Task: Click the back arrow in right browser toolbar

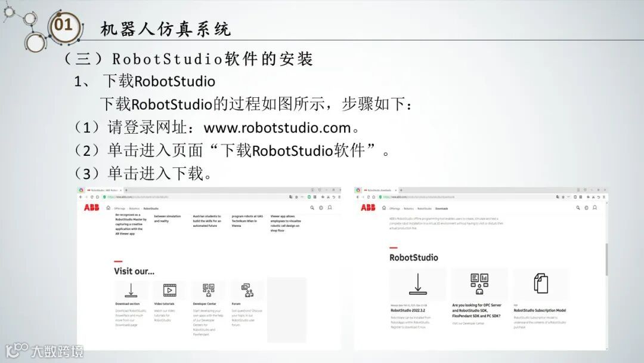Action: tap(358, 197)
